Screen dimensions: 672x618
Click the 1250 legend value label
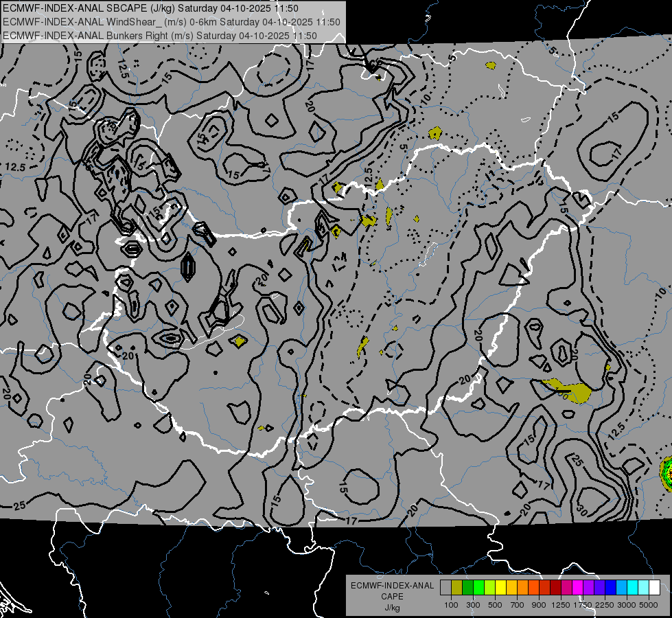pos(561,605)
